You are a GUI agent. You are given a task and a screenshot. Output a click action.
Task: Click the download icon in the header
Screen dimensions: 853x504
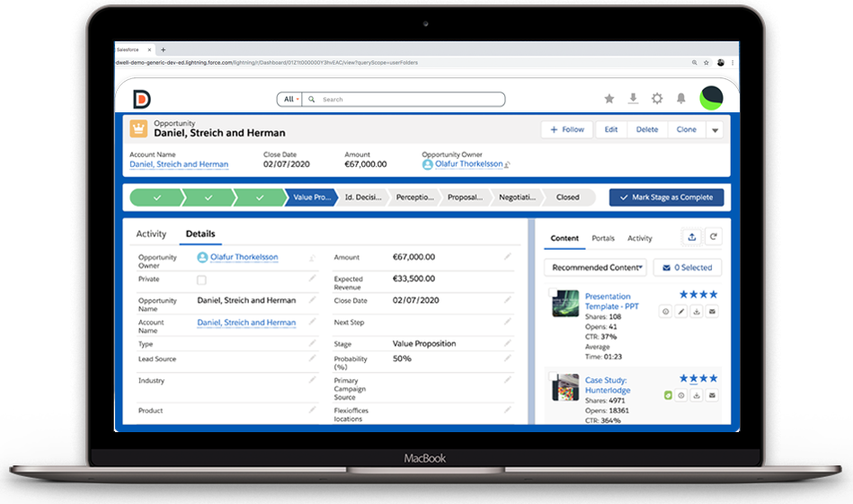point(633,99)
